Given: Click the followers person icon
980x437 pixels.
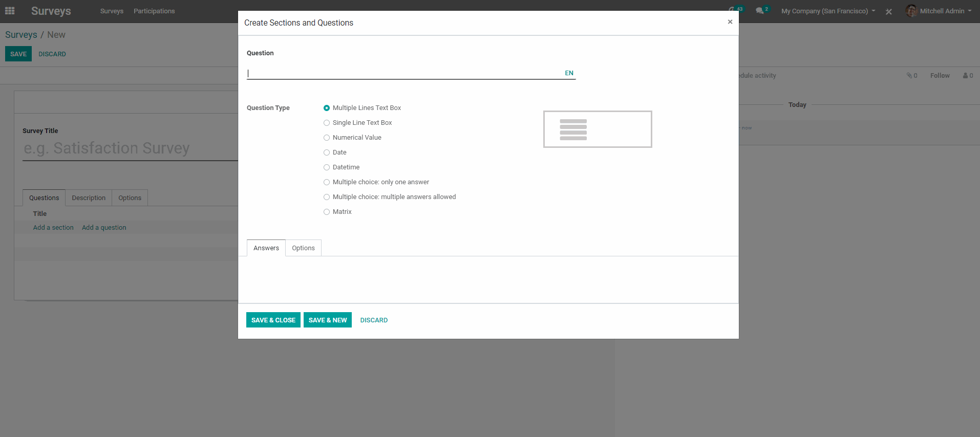Looking at the screenshot, I should coord(966,76).
